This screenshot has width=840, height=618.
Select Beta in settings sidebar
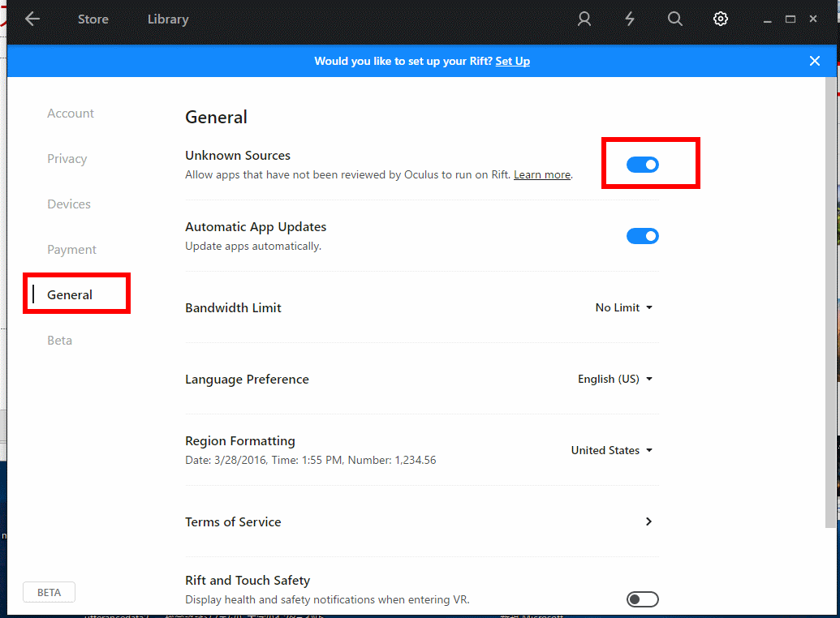click(x=59, y=340)
